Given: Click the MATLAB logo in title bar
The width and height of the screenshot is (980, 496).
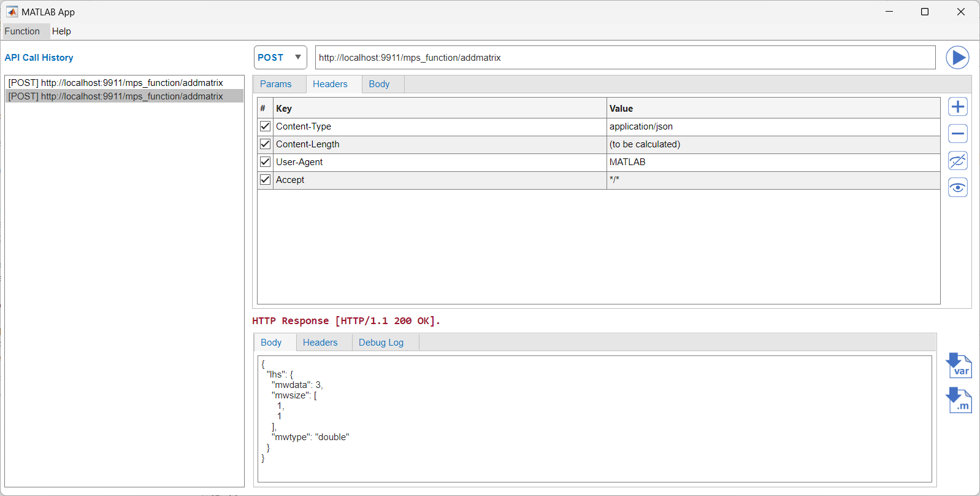Looking at the screenshot, I should coord(12,12).
